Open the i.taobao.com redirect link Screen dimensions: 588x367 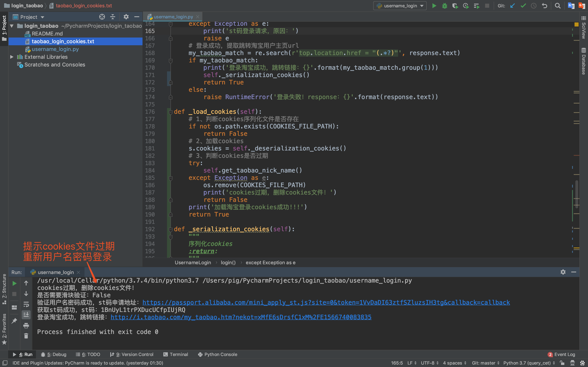(241, 317)
